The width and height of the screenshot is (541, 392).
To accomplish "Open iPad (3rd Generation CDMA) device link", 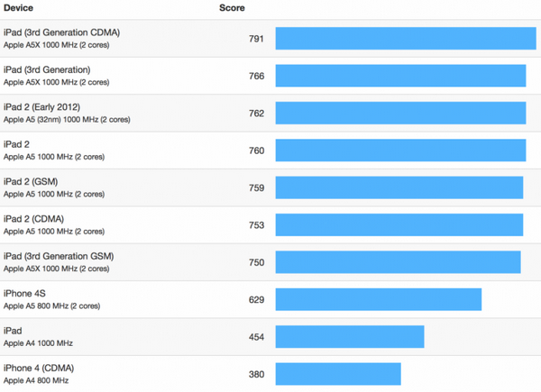I will pos(61,32).
